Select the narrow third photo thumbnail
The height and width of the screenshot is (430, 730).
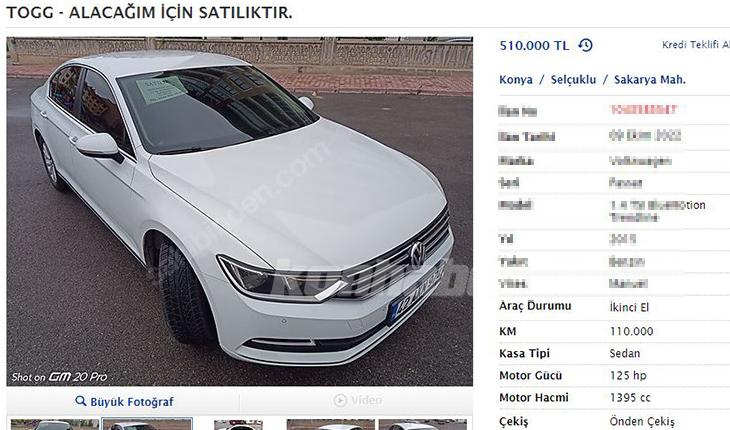[x=238, y=424]
